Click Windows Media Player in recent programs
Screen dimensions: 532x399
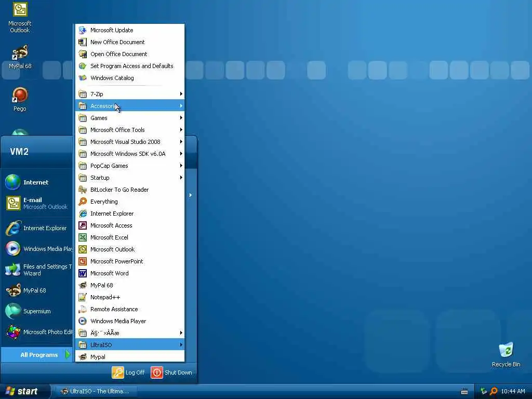coord(37,249)
